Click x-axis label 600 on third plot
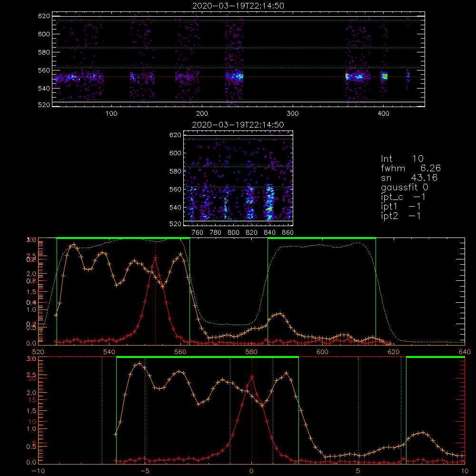This screenshot has height=476, width=476. (322, 352)
